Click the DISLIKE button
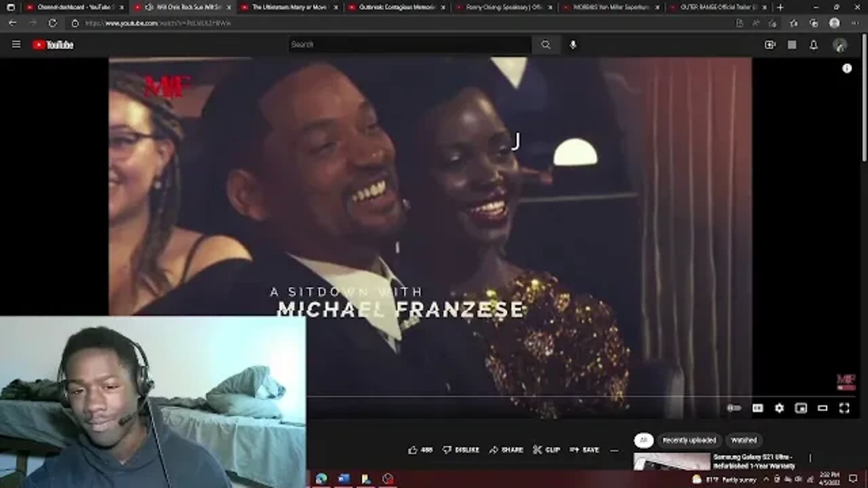868x488 pixels. coord(461,449)
